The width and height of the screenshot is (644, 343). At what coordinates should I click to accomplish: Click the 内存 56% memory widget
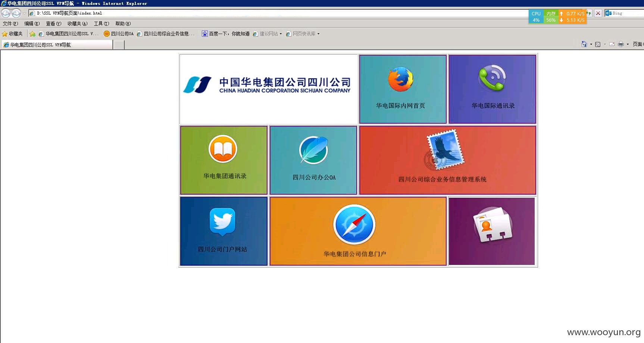[551, 17]
